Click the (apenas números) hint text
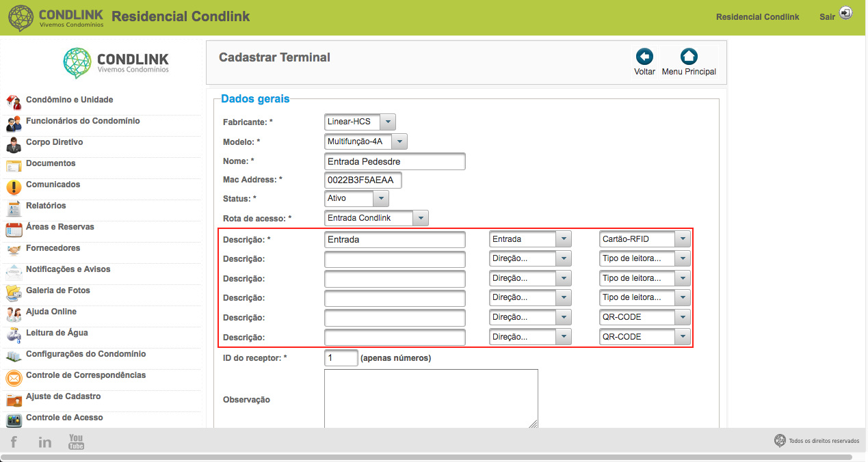The image size is (868, 462). point(395,358)
